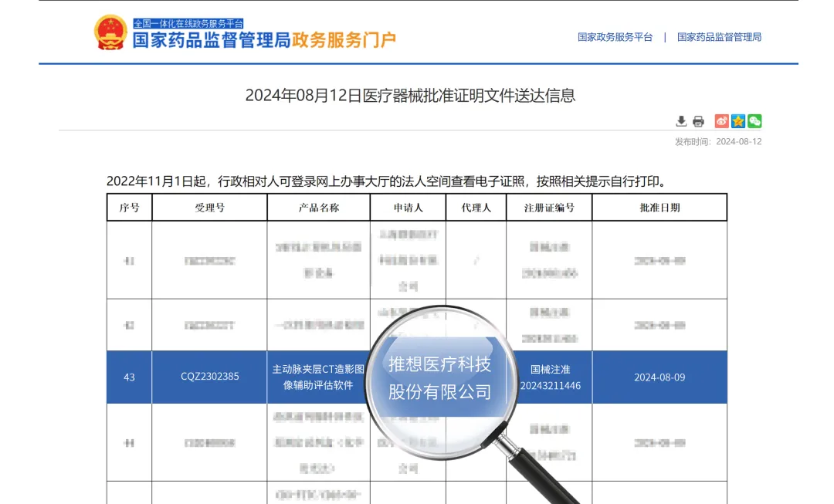Select acceptance number CQZ2302385
Screen dimensions: 834x504
pyautogui.click(x=209, y=377)
